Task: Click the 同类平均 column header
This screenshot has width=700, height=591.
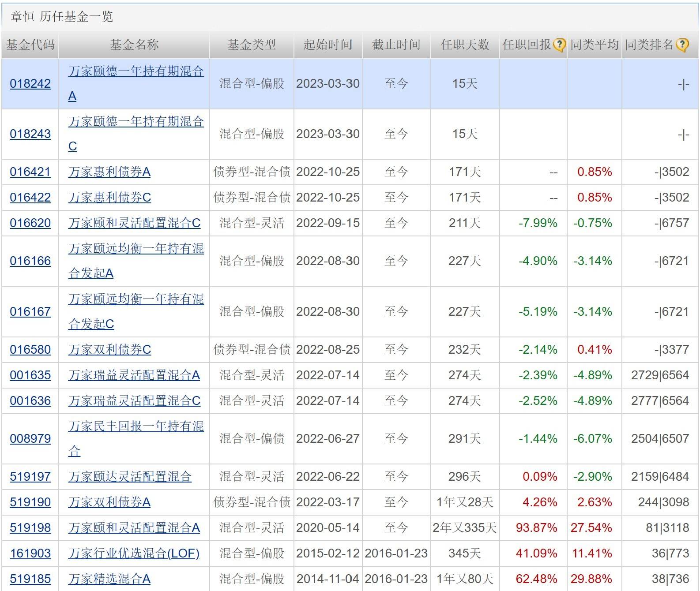Action: coord(595,45)
